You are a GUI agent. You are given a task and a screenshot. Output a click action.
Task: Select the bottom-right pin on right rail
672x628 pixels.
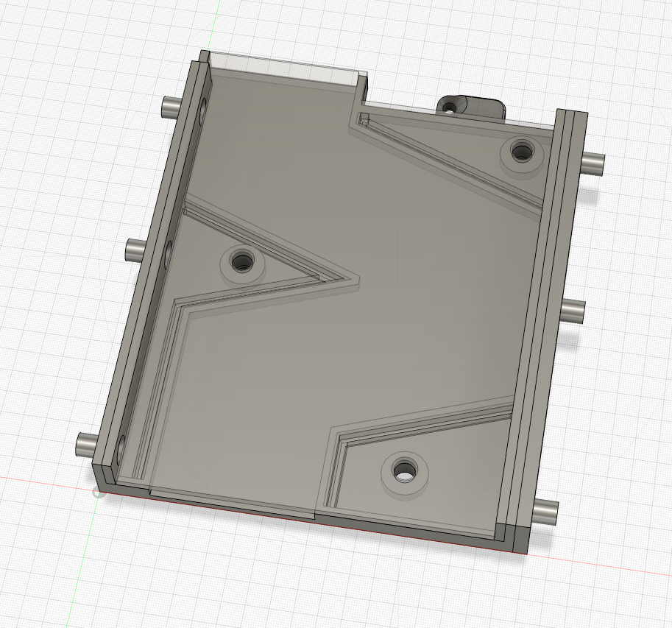pos(546,512)
